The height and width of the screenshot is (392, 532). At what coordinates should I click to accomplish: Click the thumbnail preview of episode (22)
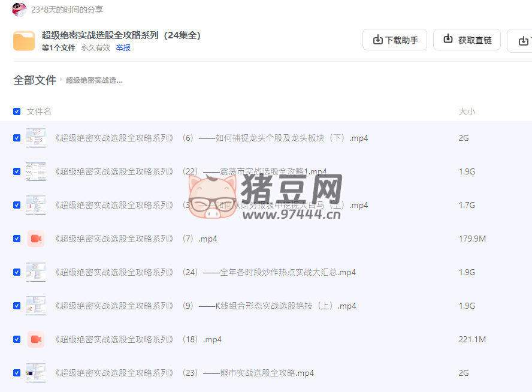[35, 171]
